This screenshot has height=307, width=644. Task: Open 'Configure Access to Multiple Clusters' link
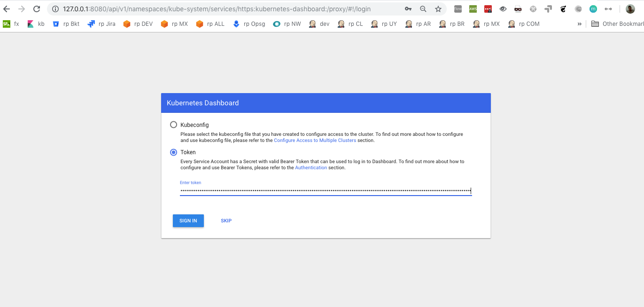[x=315, y=141]
